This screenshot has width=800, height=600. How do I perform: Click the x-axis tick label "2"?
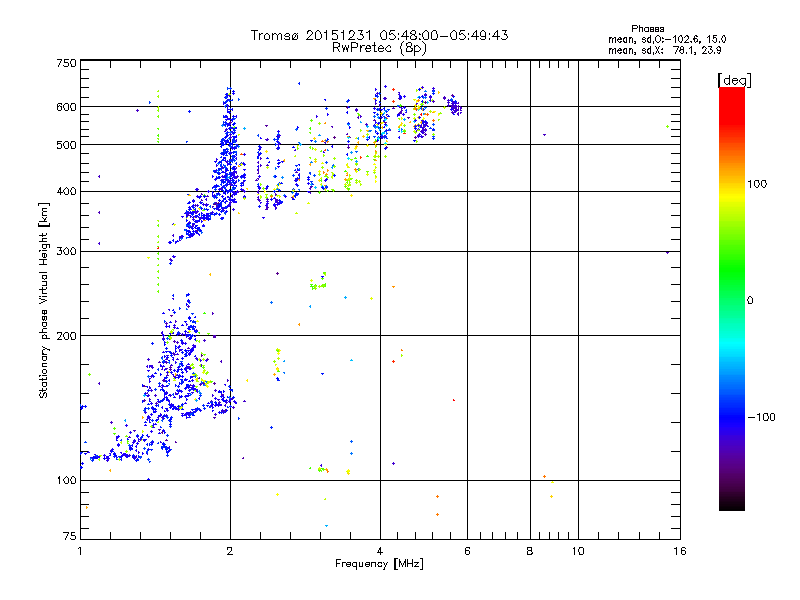[230, 551]
